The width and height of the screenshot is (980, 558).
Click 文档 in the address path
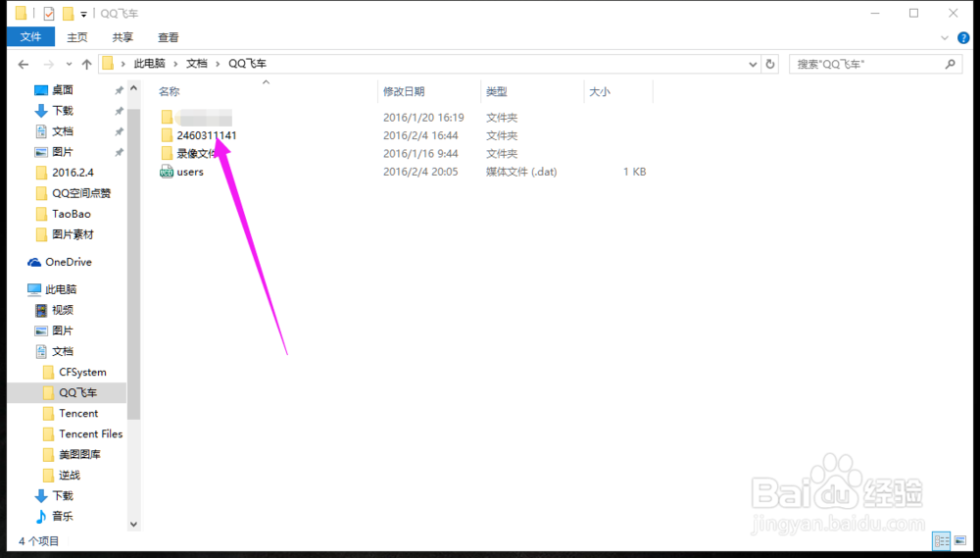click(x=196, y=63)
